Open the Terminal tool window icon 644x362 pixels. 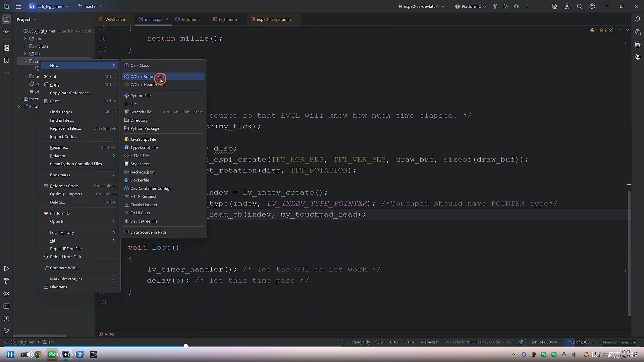(x=6, y=306)
